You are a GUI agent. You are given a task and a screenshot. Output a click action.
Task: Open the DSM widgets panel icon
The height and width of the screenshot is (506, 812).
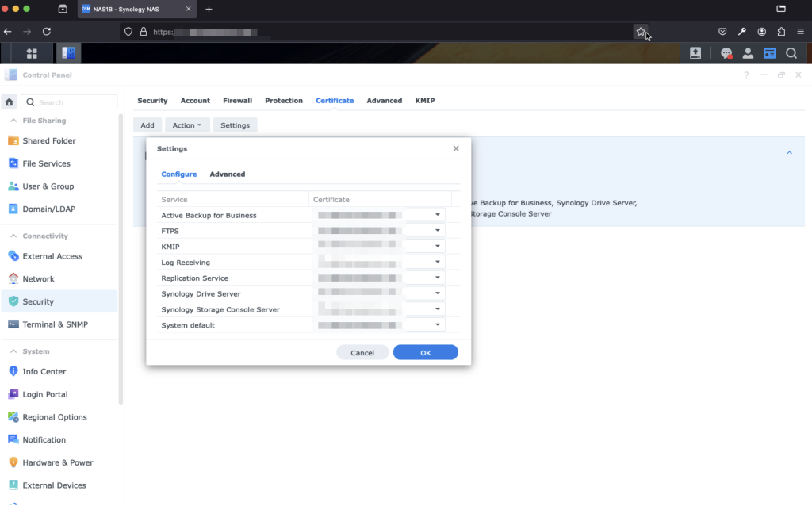click(769, 53)
